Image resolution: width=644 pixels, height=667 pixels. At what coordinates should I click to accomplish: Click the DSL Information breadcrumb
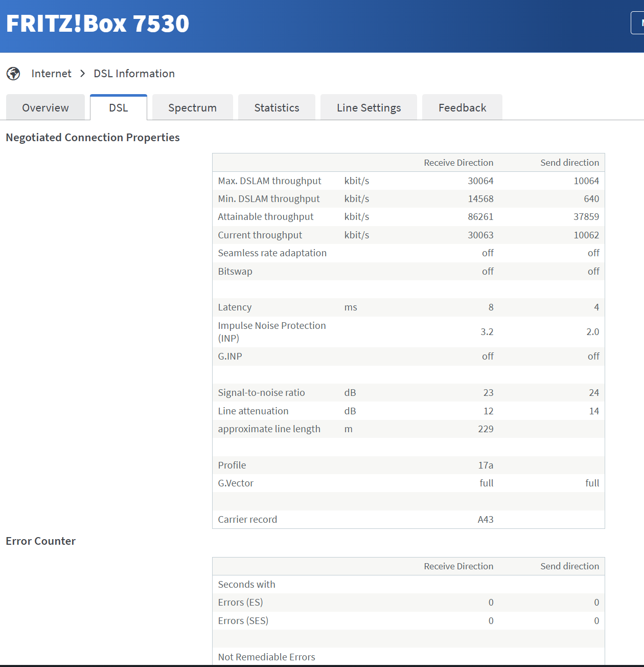pos(134,74)
